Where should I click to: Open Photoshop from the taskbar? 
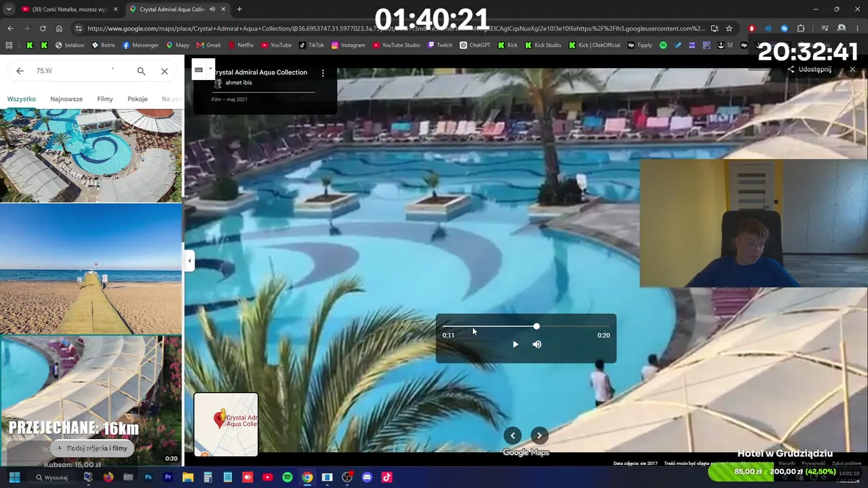click(x=148, y=477)
